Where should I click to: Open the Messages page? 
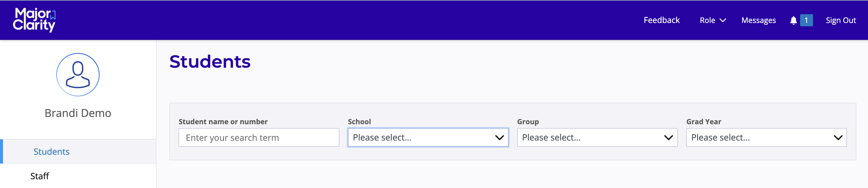pyautogui.click(x=758, y=20)
